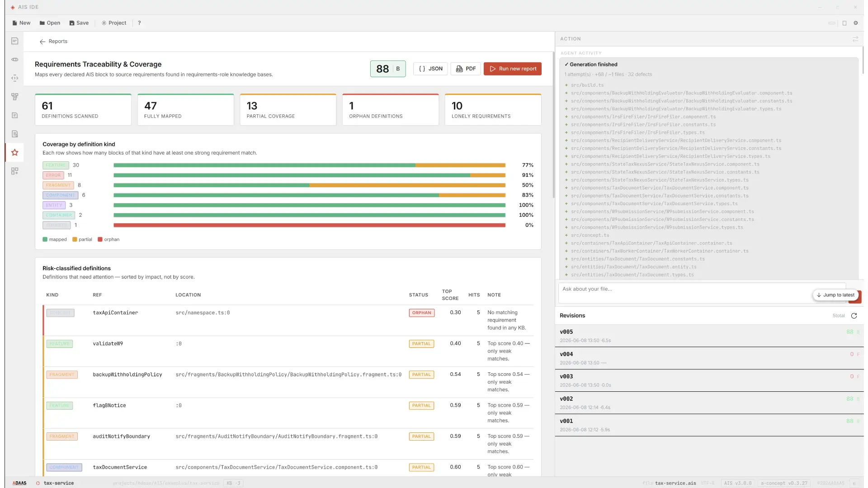Select revision v004
The image size is (868, 488).
[x=709, y=358]
